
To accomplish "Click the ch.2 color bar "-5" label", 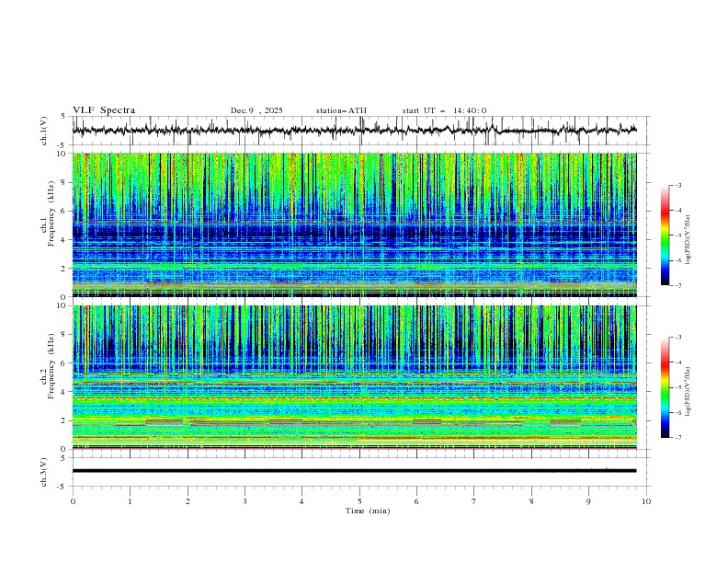I will point(678,387).
